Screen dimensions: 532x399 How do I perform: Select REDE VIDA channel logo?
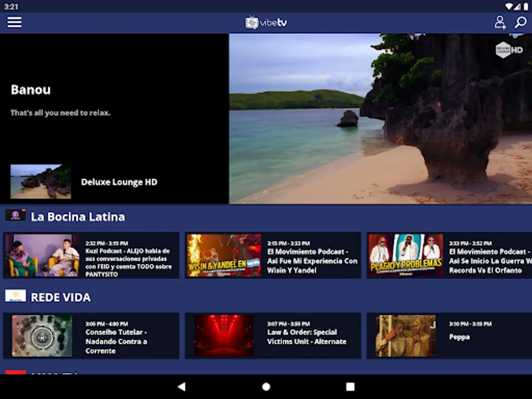(16, 296)
